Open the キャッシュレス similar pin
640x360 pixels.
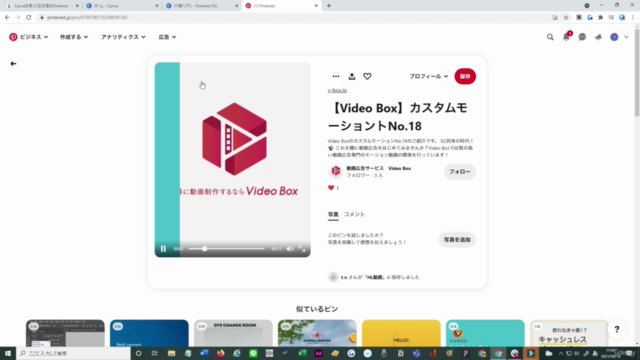click(569, 333)
